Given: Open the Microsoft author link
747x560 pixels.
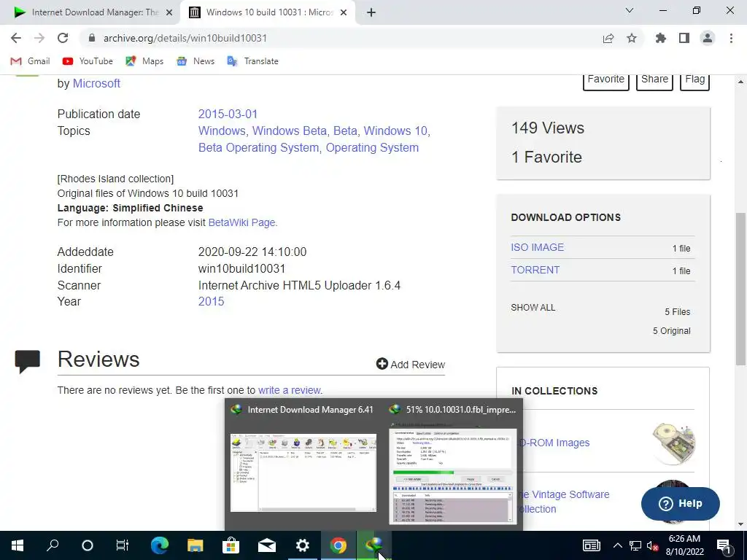Looking at the screenshot, I should (96, 83).
